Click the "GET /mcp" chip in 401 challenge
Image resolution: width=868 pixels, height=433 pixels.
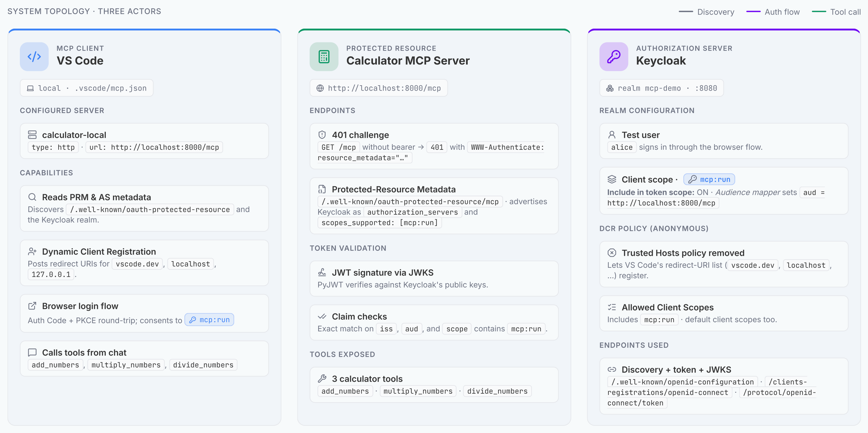[339, 147]
